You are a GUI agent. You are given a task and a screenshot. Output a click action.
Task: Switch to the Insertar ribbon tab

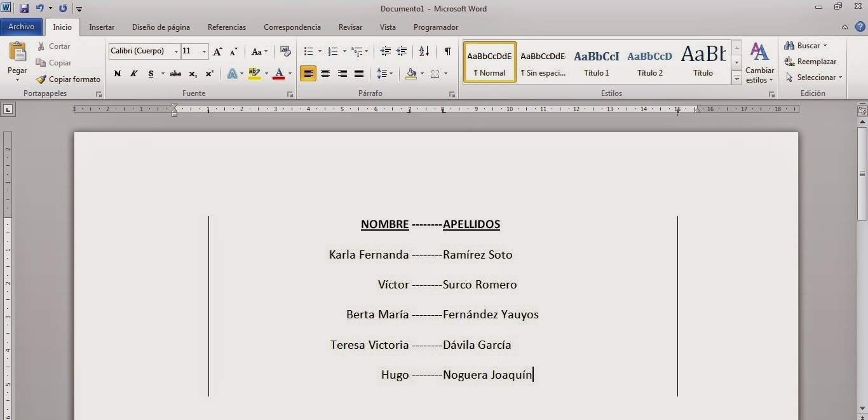click(x=102, y=27)
